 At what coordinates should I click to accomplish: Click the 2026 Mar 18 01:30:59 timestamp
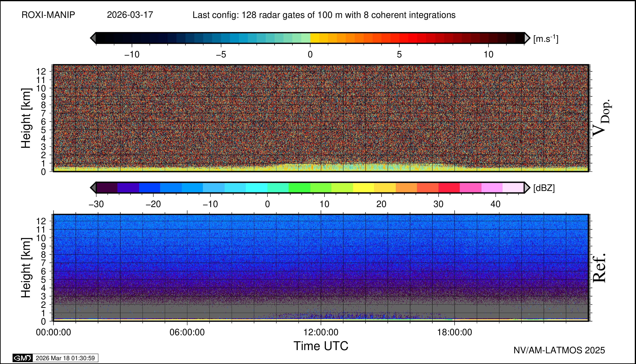(65, 358)
